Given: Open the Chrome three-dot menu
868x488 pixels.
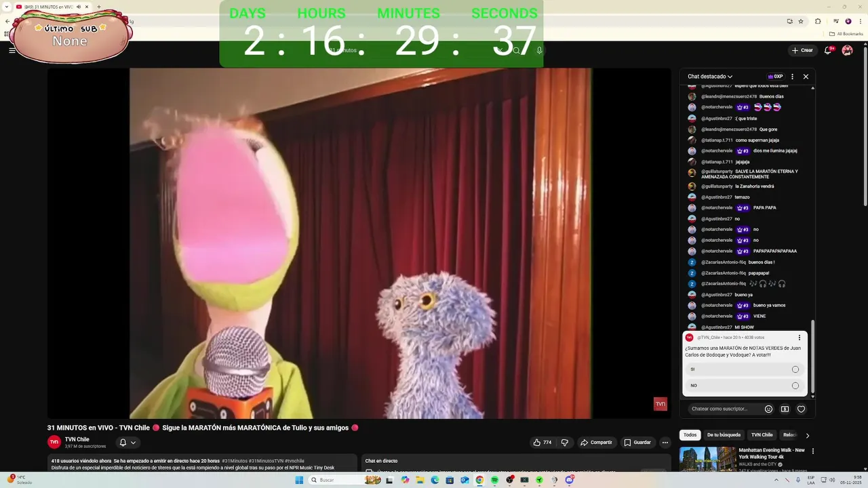Looking at the screenshot, I should (x=859, y=21).
